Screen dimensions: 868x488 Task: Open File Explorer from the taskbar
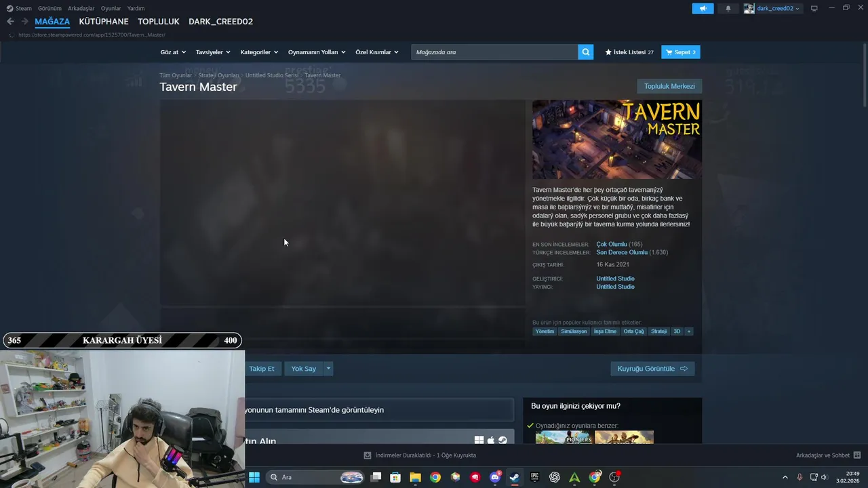[x=416, y=477]
